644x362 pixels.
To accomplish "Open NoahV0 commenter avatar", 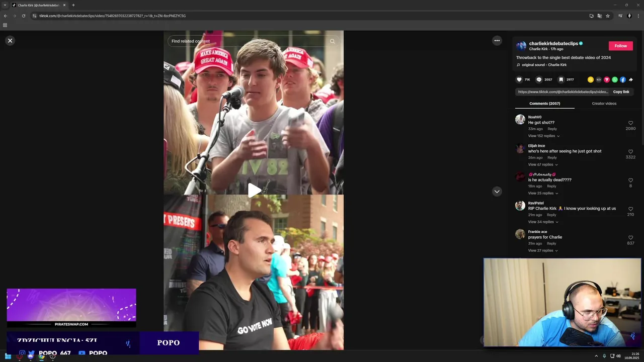I will tap(520, 119).
